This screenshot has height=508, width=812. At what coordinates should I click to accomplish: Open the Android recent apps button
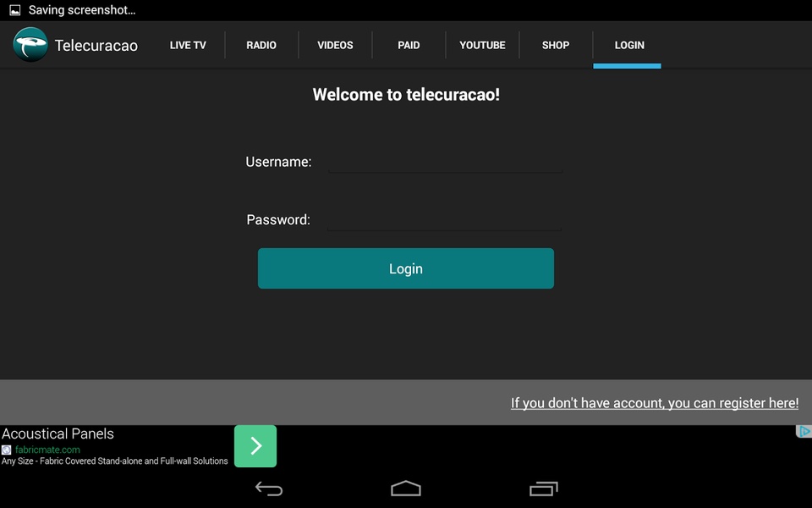point(543,489)
